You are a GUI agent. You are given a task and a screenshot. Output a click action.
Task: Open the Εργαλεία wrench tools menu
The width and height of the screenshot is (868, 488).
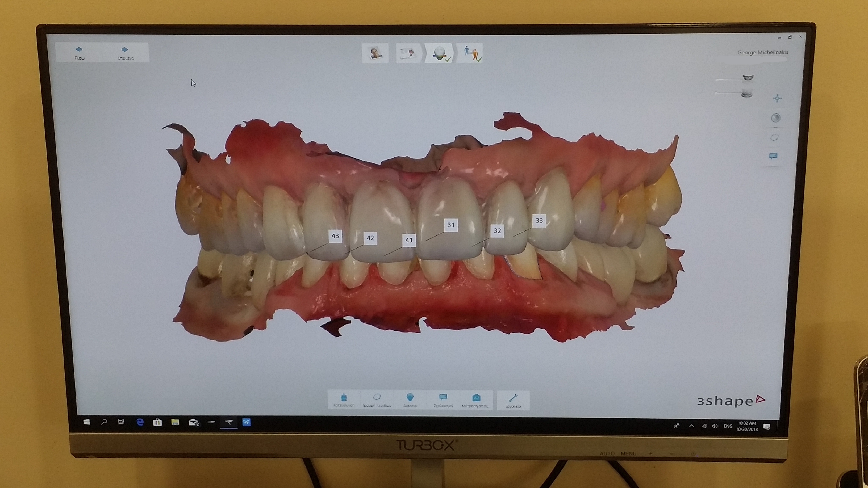click(513, 400)
